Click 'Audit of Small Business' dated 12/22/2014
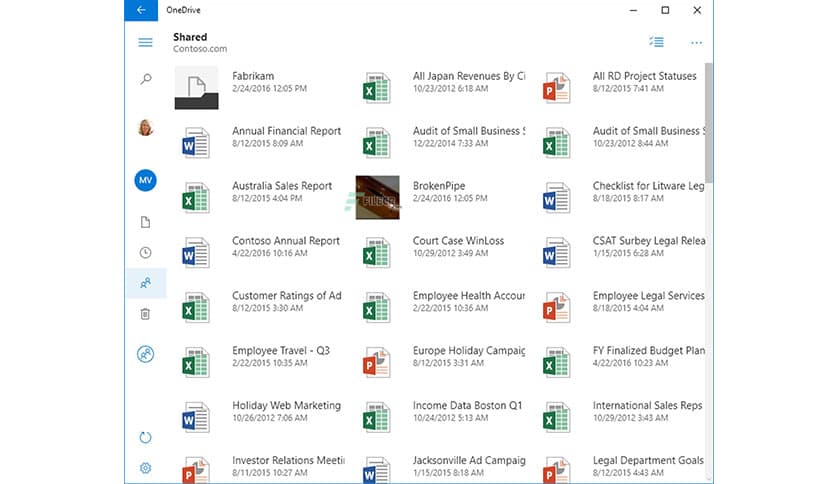The height and width of the screenshot is (484, 836). point(469,131)
